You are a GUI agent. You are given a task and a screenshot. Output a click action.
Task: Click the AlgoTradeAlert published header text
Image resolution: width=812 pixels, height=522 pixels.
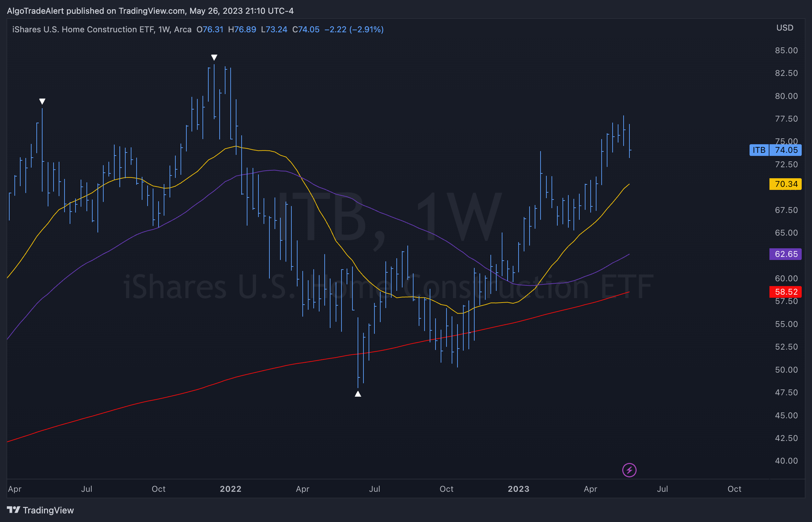150,11
